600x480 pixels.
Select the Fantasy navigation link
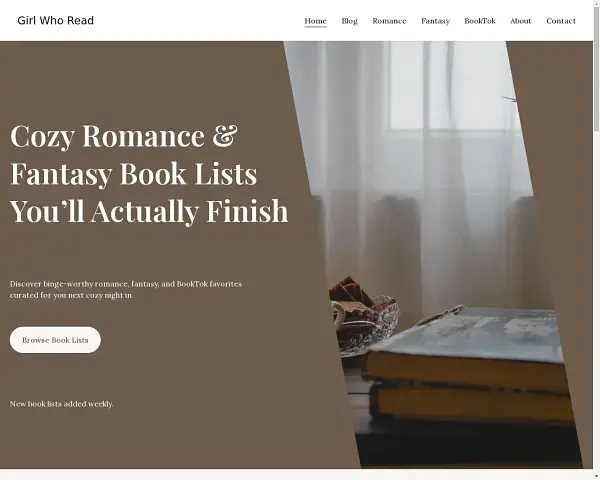(x=435, y=21)
